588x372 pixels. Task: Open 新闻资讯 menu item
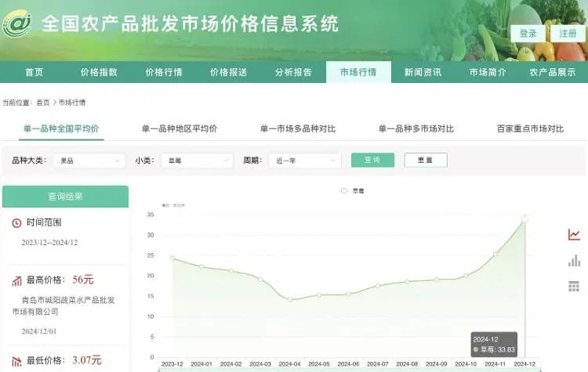[423, 72]
